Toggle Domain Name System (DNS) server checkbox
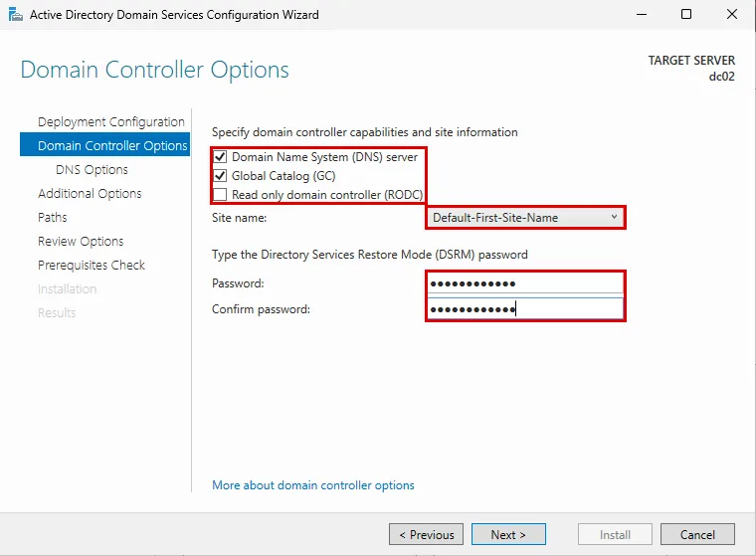The width and height of the screenshot is (756, 556). 220,157
